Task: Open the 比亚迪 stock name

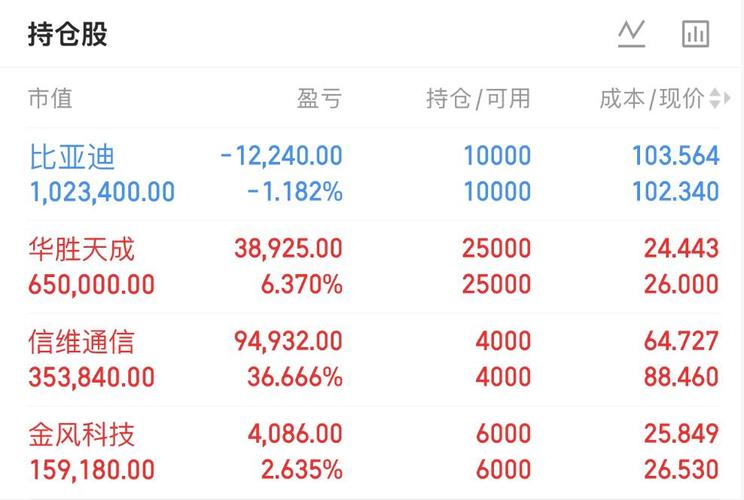Action: [72, 157]
